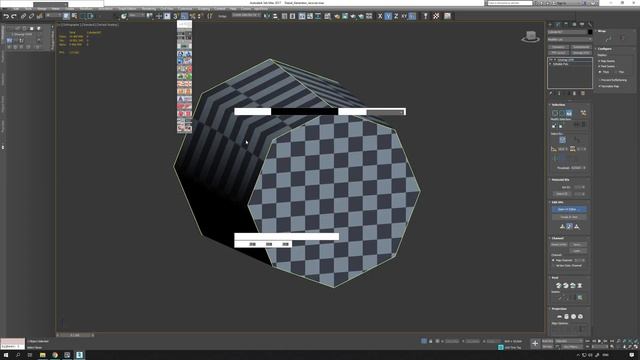Undo the last action
The image size is (640, 360).
tap(6, 16)
